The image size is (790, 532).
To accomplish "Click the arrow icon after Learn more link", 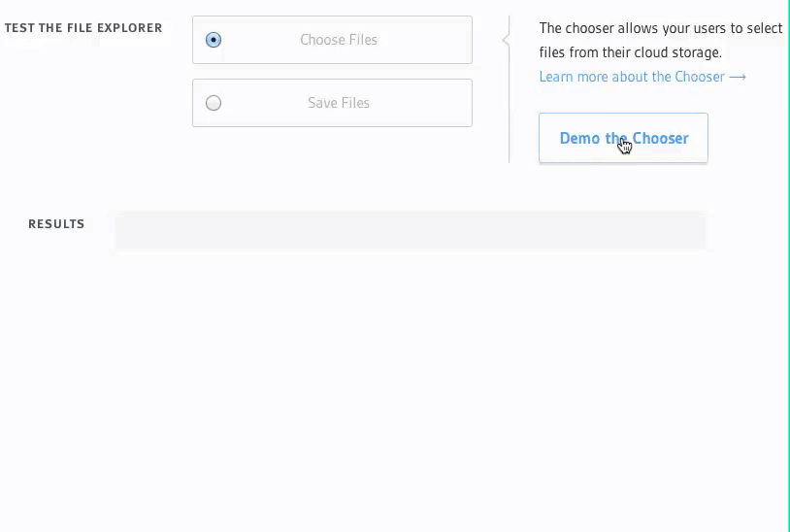I will click(x=738, y=77).
